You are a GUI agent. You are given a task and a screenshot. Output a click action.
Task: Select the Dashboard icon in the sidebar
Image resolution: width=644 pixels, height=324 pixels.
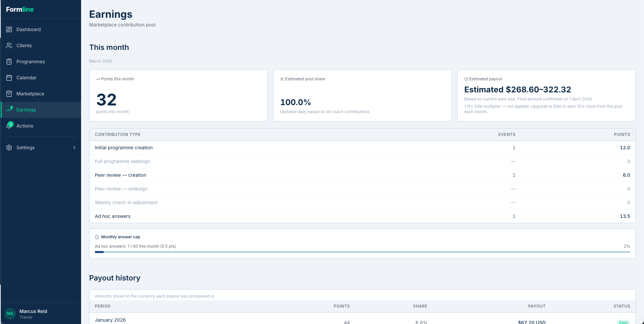coord(9,29)
